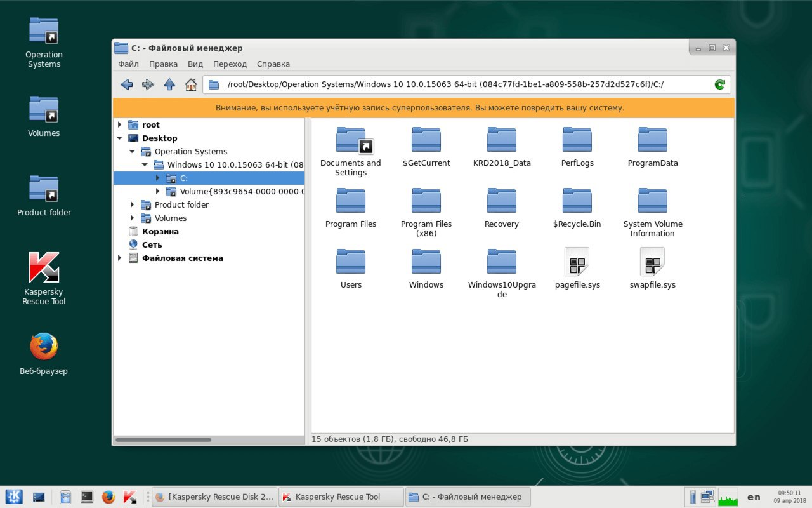
Task: Switch keyboard layout via the 'en' indicator
Action: 754,497
